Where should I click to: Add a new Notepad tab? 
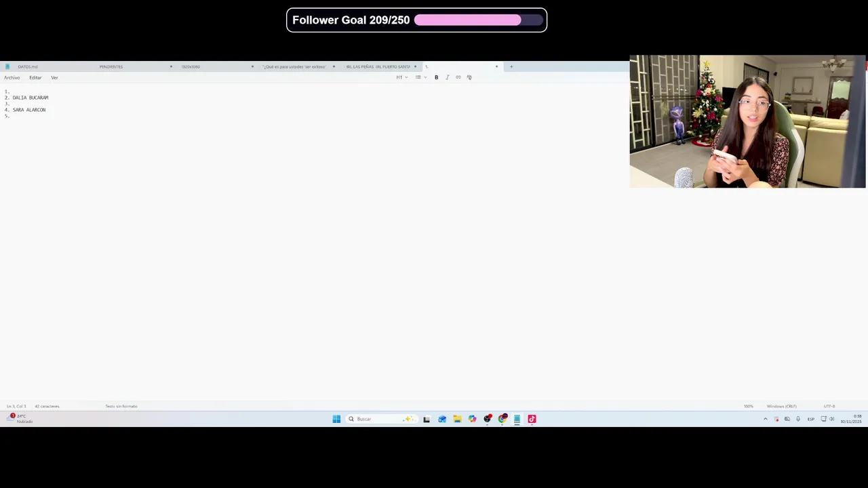tap(511, 66)
